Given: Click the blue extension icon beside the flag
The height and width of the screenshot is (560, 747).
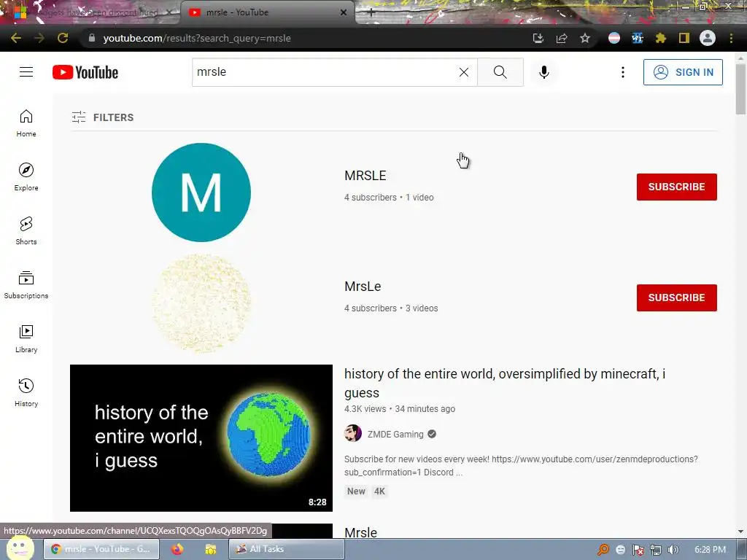Looking at the screenshot, I should point(638,38).
